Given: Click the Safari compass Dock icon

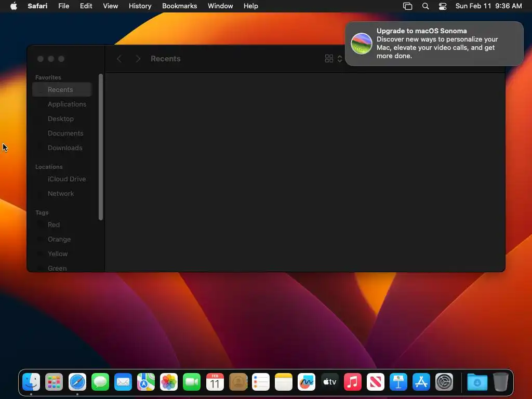Looking at the screenshot, I should (77, 382).
